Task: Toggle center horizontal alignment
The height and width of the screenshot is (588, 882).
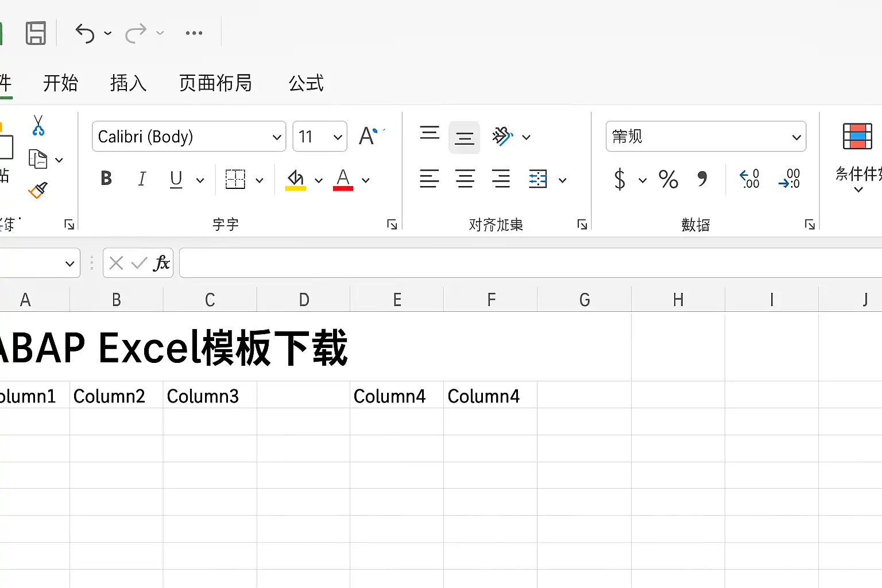Action: point(465,179)
